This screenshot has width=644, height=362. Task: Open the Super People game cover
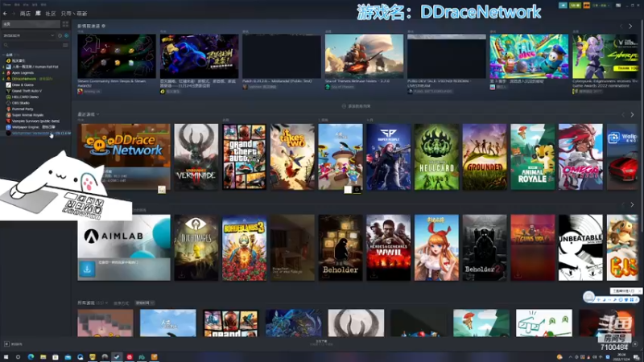389,157
